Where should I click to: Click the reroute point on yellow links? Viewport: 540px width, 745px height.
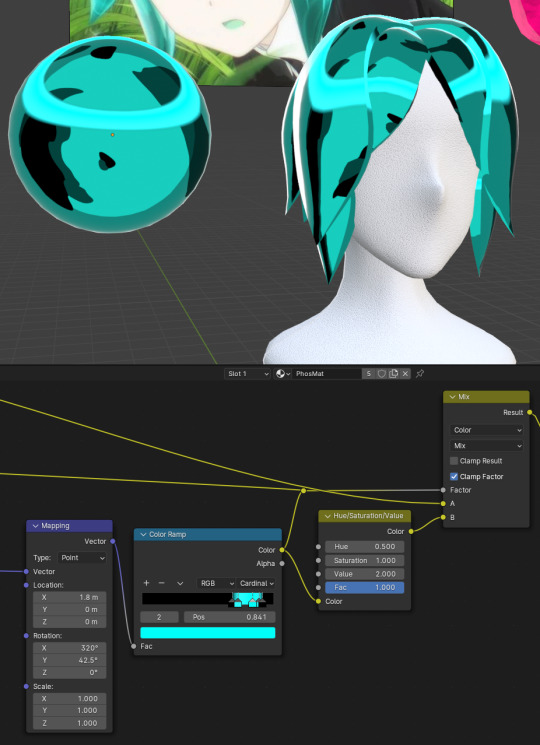303,490
